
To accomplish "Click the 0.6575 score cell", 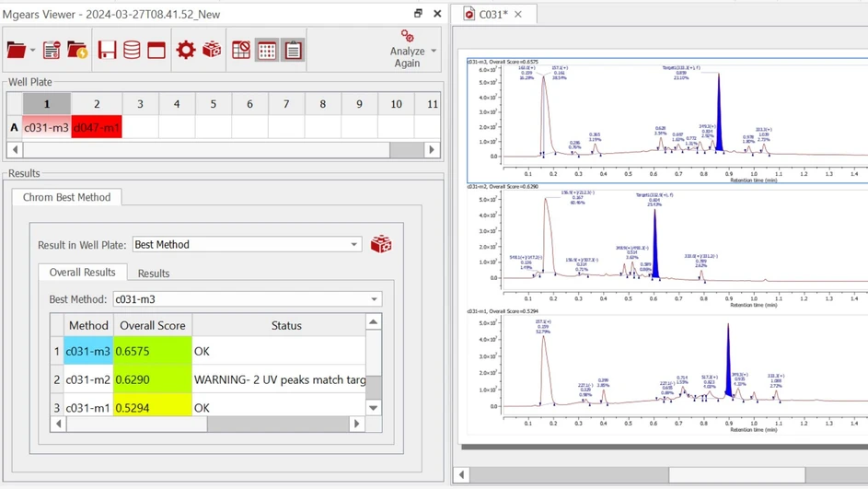I will pos(153,351).
